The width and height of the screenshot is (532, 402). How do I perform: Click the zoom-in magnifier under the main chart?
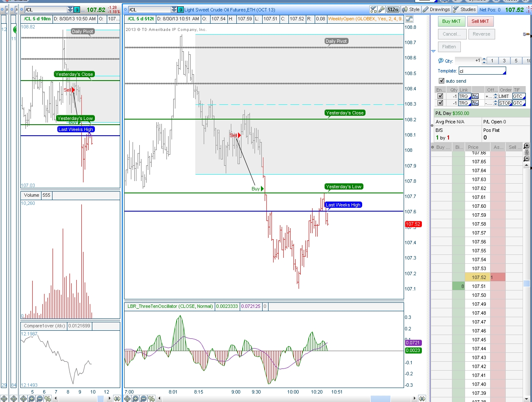pyautogui.click(x=136, y=399)
